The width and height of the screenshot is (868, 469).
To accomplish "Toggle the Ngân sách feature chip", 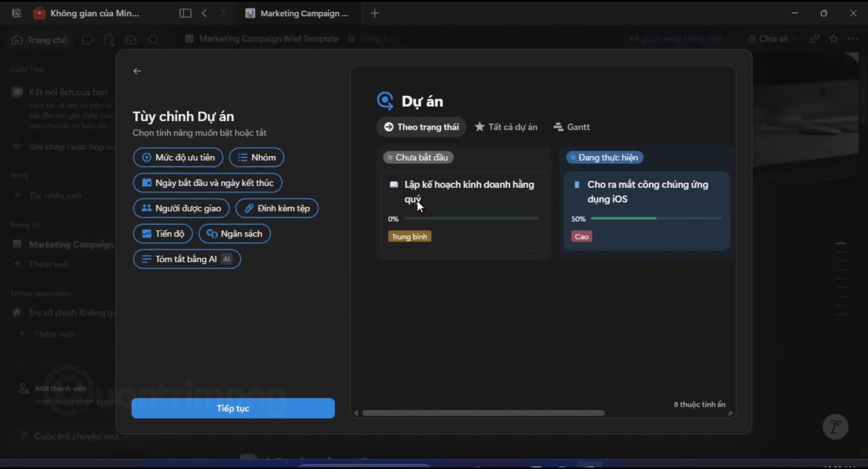I will coord(235,234).
